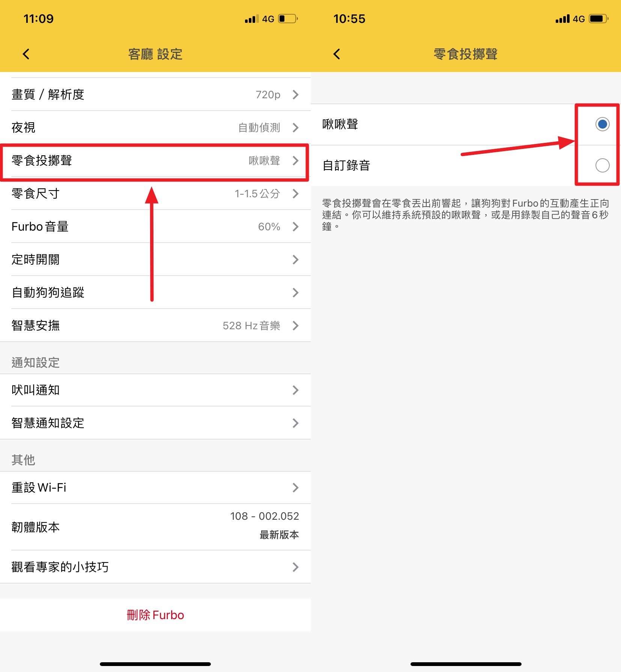Open 觀看專家的小技巧 expert tips
Viewport: 621px width, 672px height.
(x=155, y=567)
